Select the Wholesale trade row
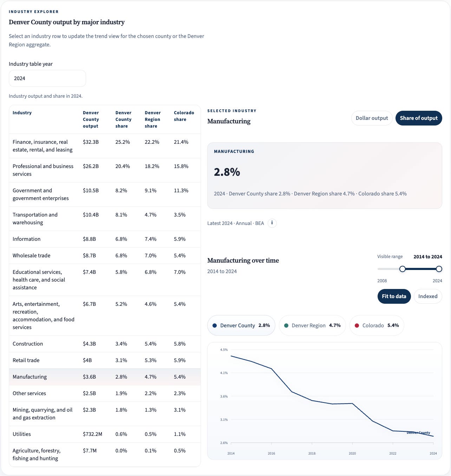This screenshot has height=476, width=451. tap(105, 256)
